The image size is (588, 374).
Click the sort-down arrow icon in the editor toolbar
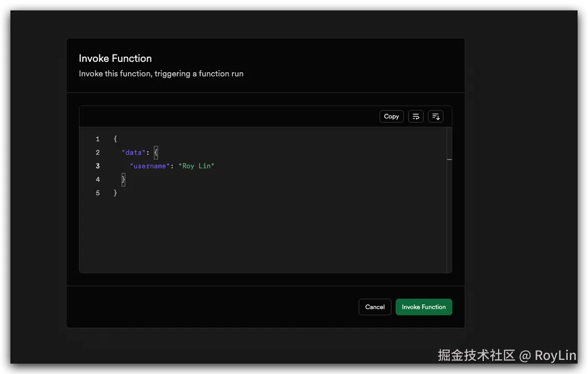pyautogui.click(x=436, y=116)
